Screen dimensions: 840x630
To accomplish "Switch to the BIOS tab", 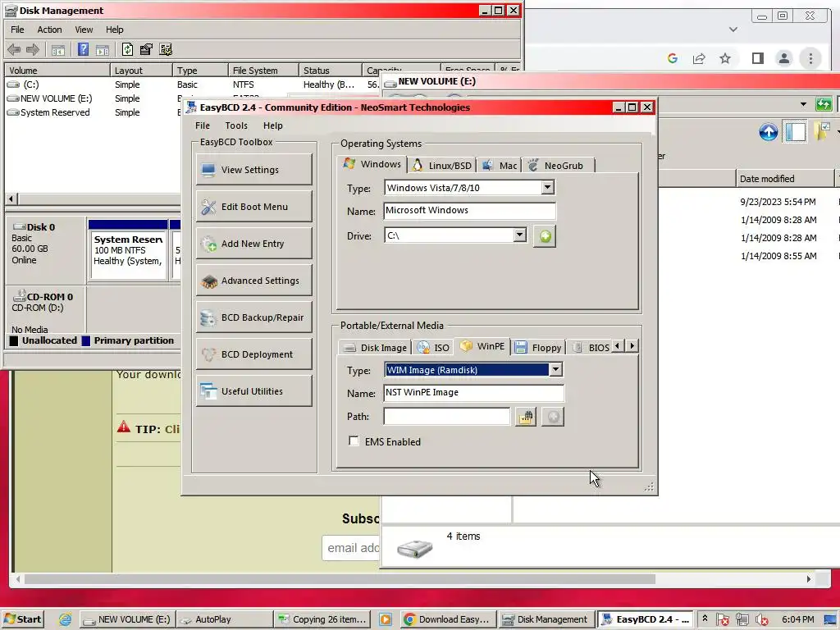I will (x=591, y=348).
